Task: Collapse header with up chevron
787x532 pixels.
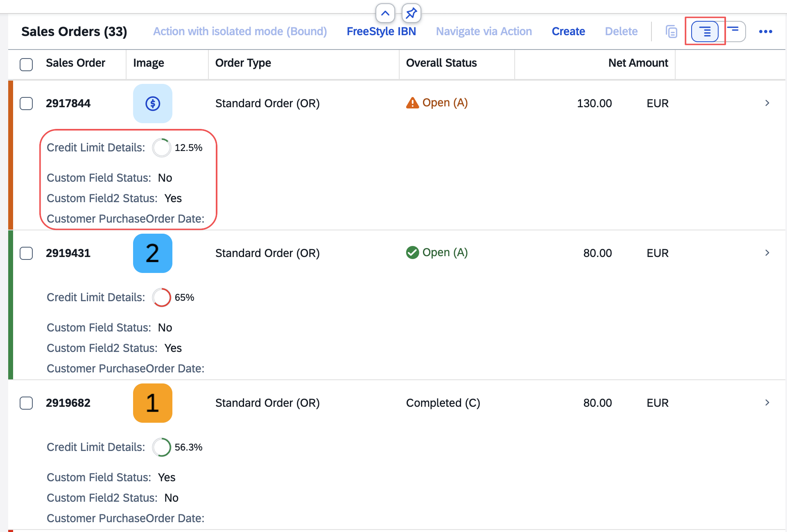Action: point(385,13)
